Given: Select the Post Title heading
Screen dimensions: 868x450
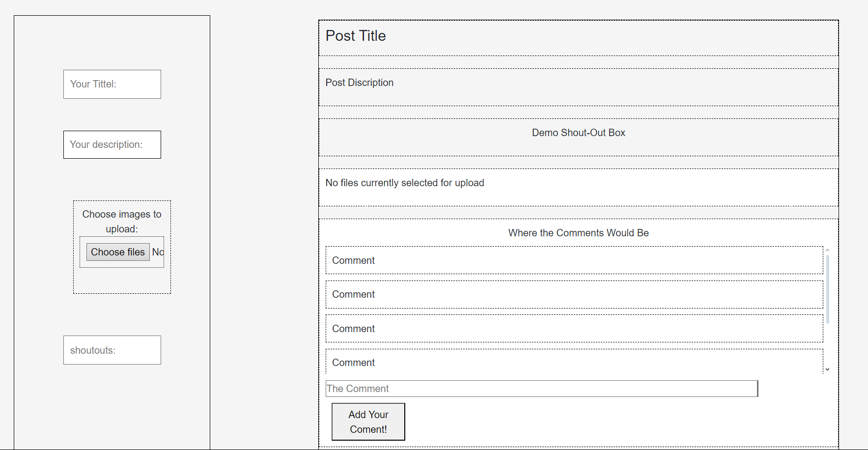Looking at the screenshot, I should coord(356,36).
